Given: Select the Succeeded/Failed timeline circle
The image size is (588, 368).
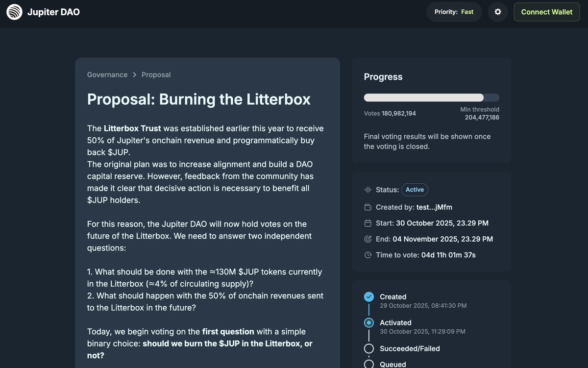Looking at the screenshot, I should [x=369, y=349].
